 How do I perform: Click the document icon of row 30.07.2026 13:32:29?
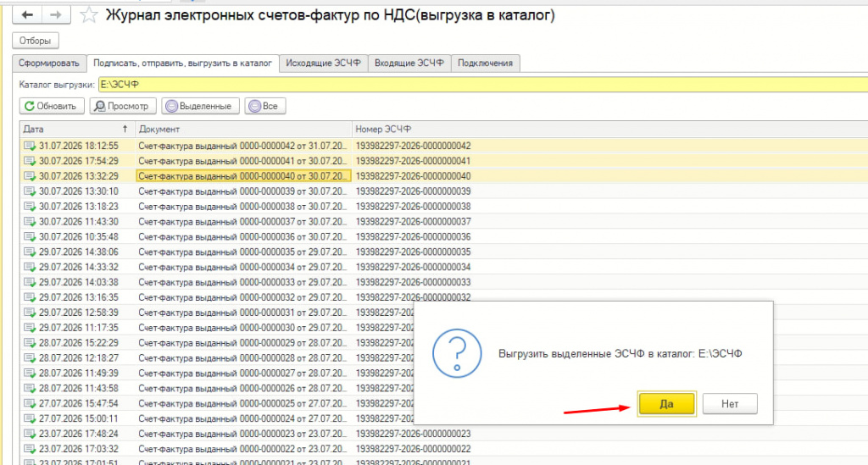pos(30,176)
